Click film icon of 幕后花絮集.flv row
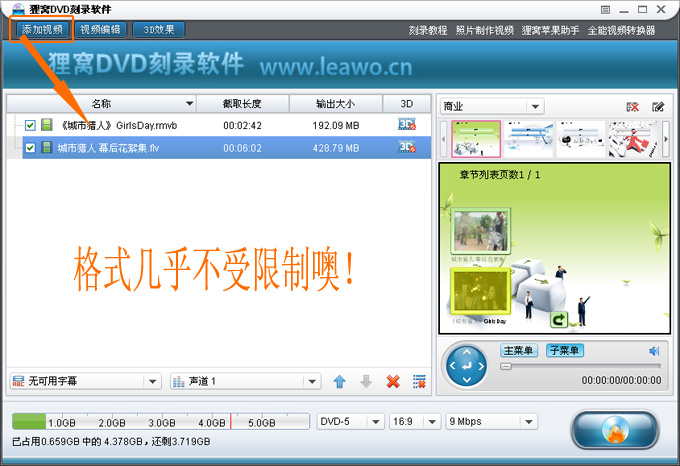The image size is (680, 466). [x=46, y=147]
